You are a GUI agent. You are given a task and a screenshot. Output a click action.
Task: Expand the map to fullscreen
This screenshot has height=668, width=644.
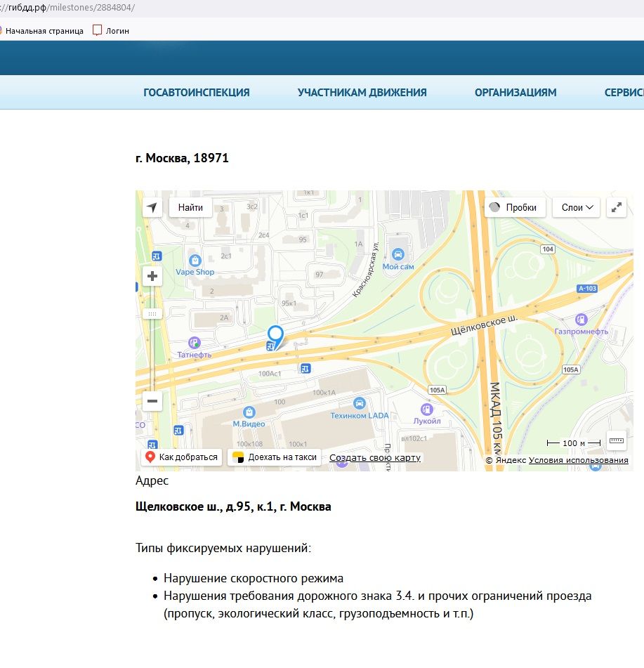616,207
